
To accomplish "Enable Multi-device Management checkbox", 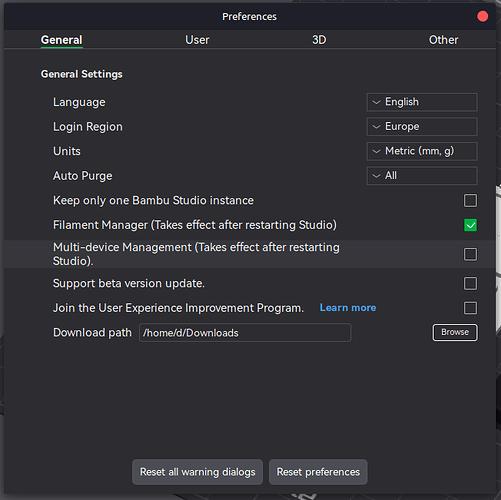I will (470, 254).
